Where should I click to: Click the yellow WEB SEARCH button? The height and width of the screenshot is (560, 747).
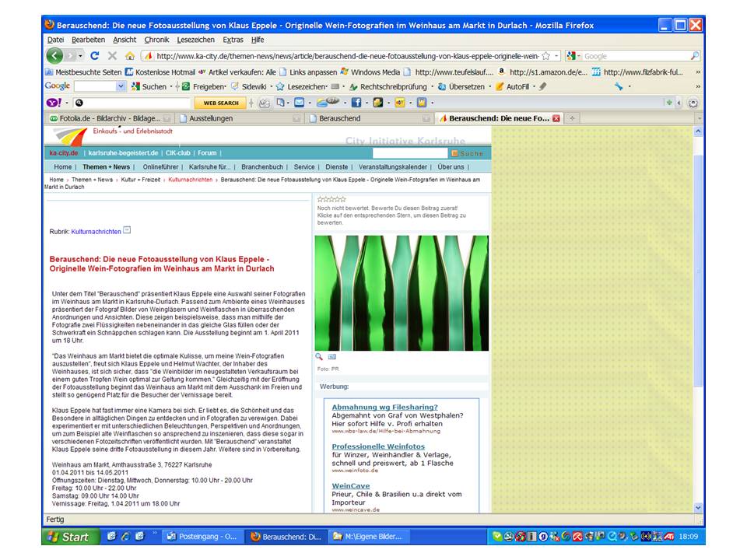[219, 103]
